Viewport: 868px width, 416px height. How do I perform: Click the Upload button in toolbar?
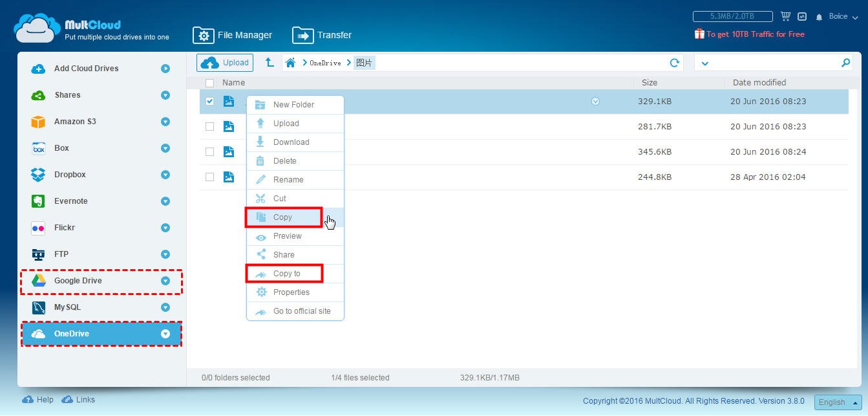pyautogui.click(x=225, y=63)
